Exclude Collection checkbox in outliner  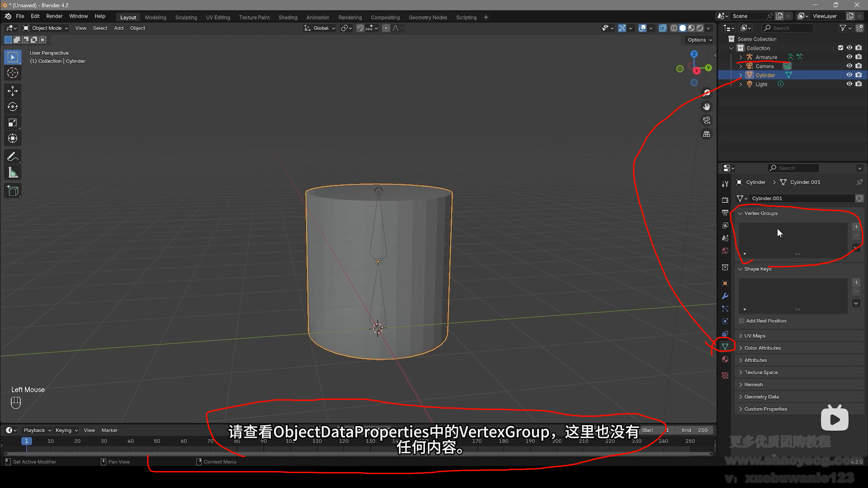pyautogui.click(x=841, y=48)
